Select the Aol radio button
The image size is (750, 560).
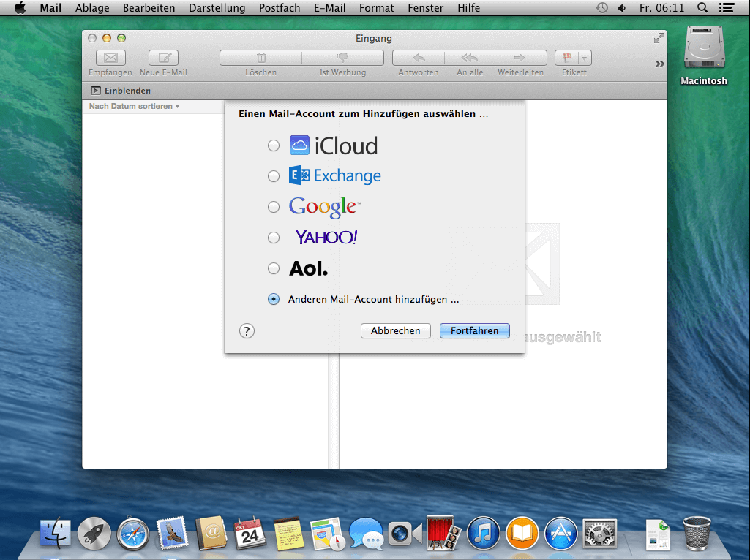coord(274,268)
